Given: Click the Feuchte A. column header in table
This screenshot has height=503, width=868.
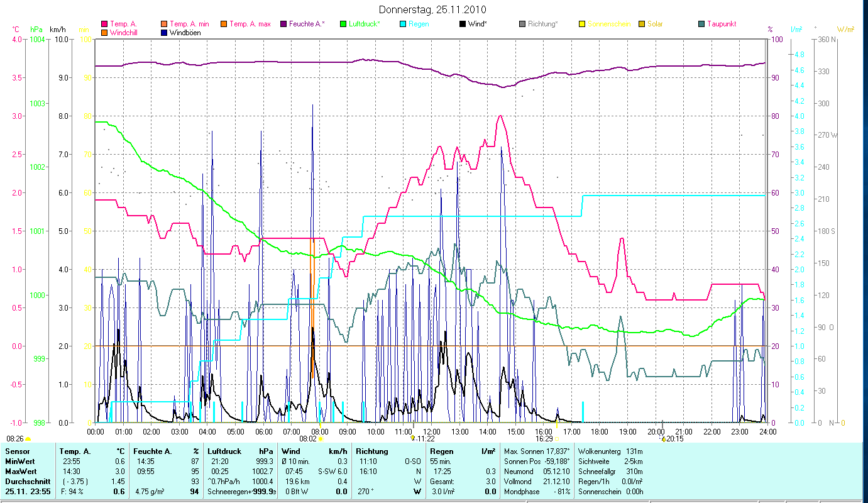Looking at the screenshot, I should pyautogui.click(x=153, y=451).
